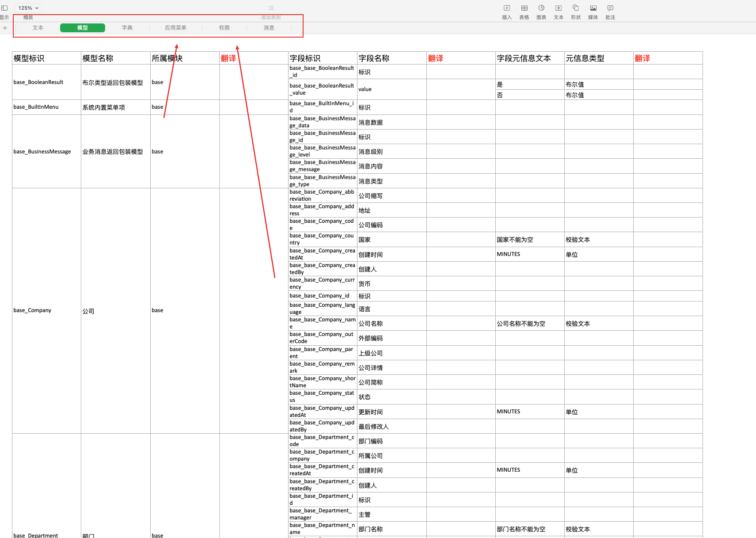Click the 公司名称不能为空 cell
This screenshot has height=538, width=756.
coord(530,323)
